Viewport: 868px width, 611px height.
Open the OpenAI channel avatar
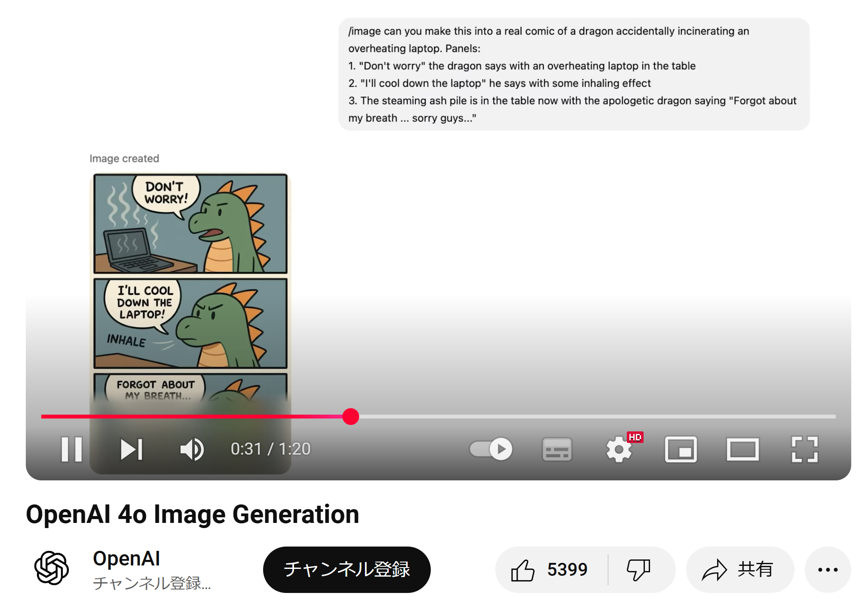[52, 568]
